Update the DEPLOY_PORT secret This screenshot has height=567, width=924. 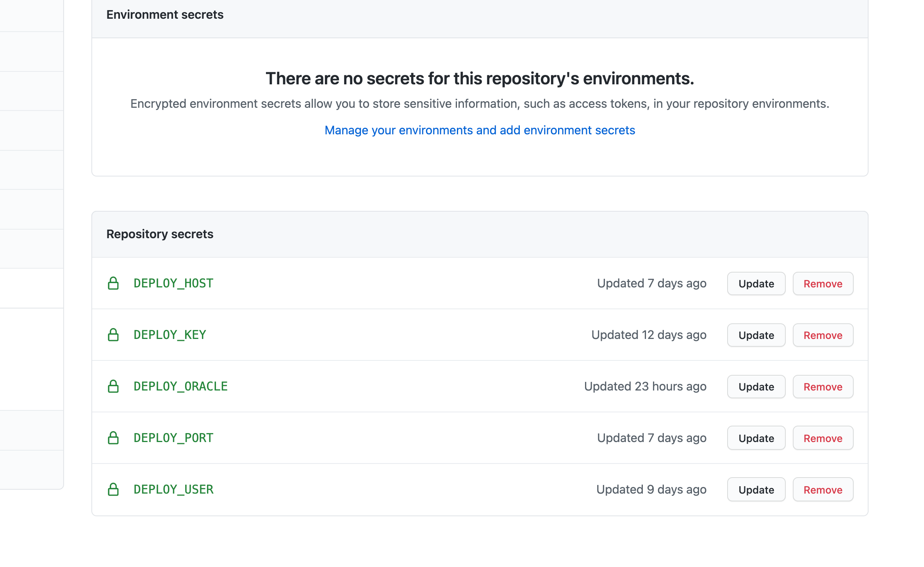tap(756, 438)
